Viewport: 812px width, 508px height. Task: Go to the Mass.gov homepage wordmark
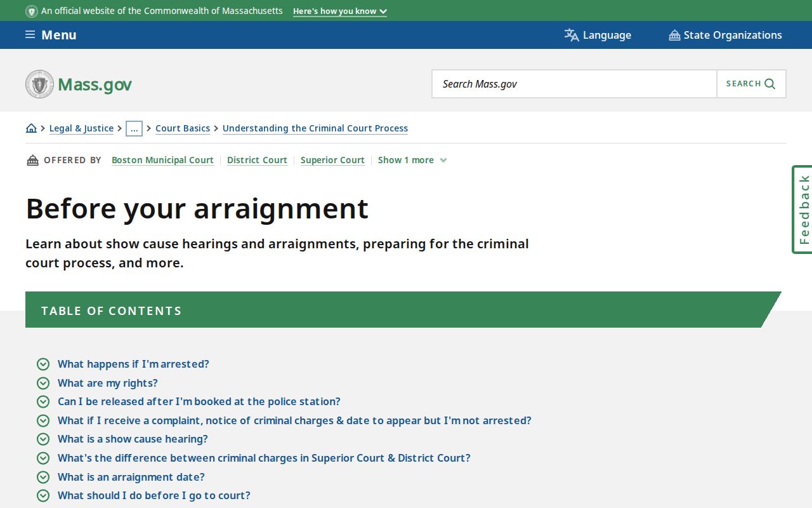coord(95,84)
